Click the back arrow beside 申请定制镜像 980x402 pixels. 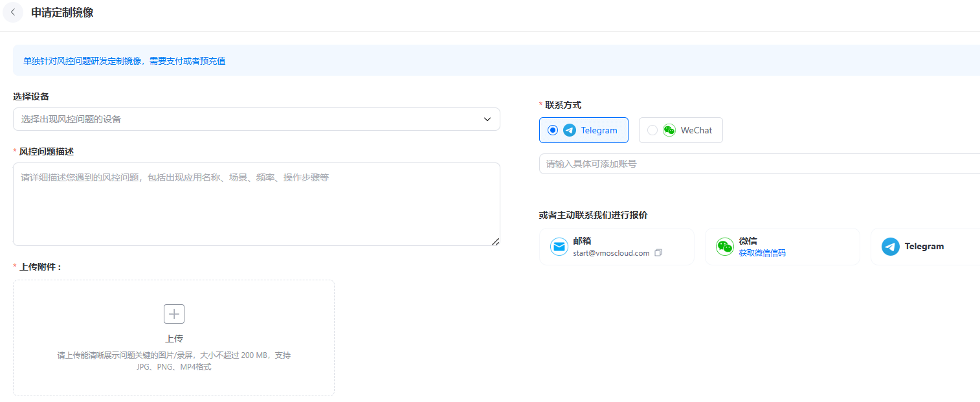point(13,12)
